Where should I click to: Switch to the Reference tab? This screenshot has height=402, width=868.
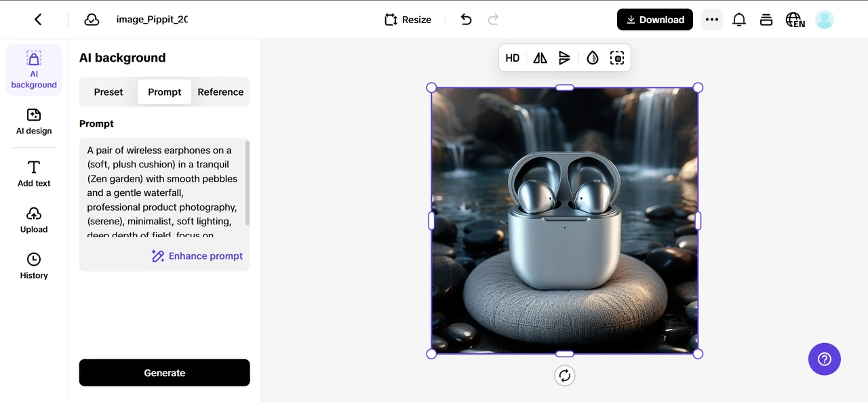pyautogui.click(x=220, y=92)
